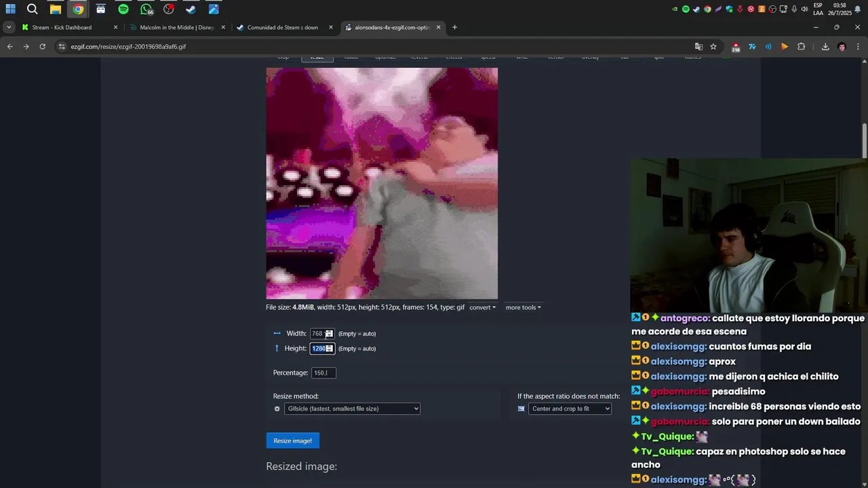The image size is (868, 488).
Task: Click the NVIDIA system tray icon
Action: (675, 9)
